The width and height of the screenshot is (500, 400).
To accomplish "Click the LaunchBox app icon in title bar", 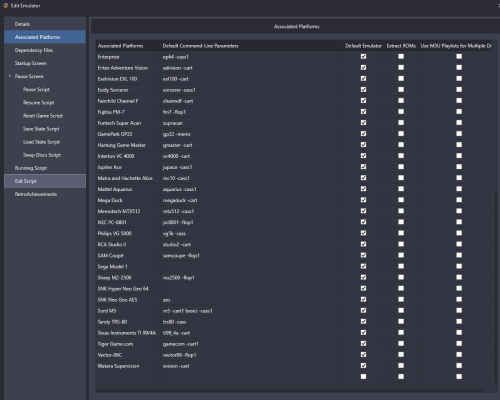I will point(5,6).
